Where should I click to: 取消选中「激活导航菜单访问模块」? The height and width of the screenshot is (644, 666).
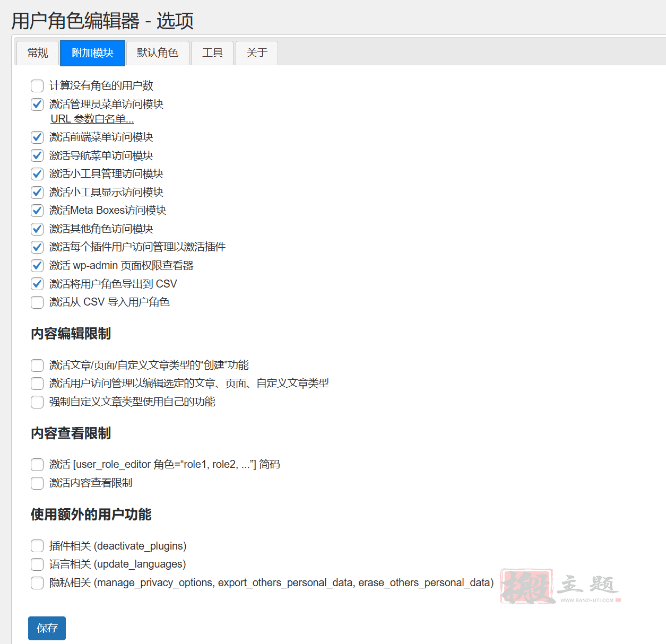tap(37, 155)
